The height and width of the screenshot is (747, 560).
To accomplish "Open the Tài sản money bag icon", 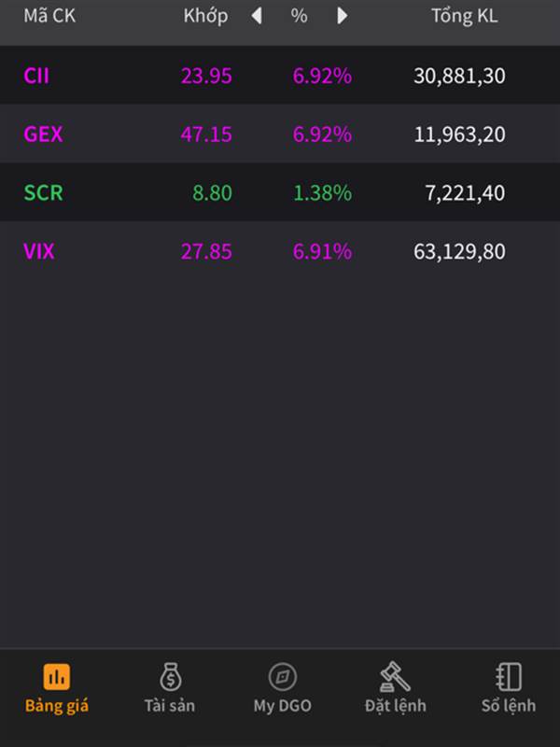I will pos(170,676).
